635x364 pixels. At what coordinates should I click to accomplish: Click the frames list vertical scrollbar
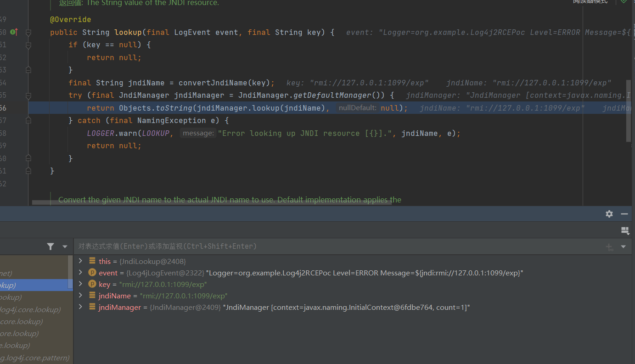70,273
